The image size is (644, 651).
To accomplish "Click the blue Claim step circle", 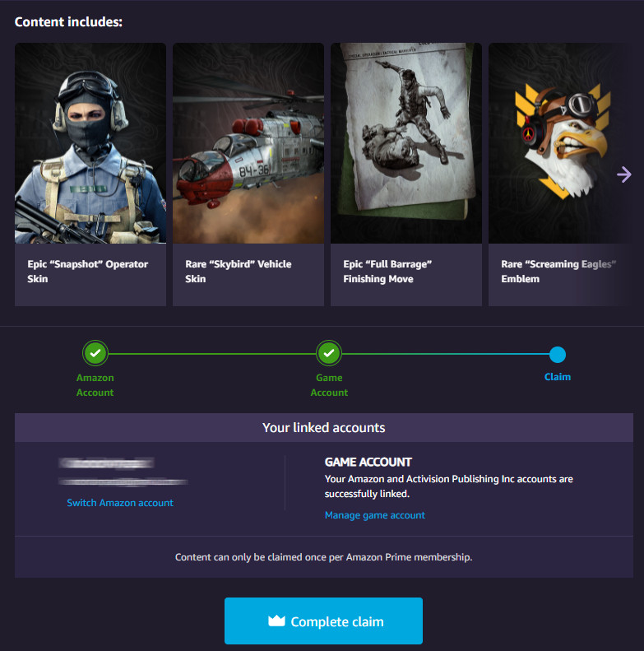I will coord(558,355).
